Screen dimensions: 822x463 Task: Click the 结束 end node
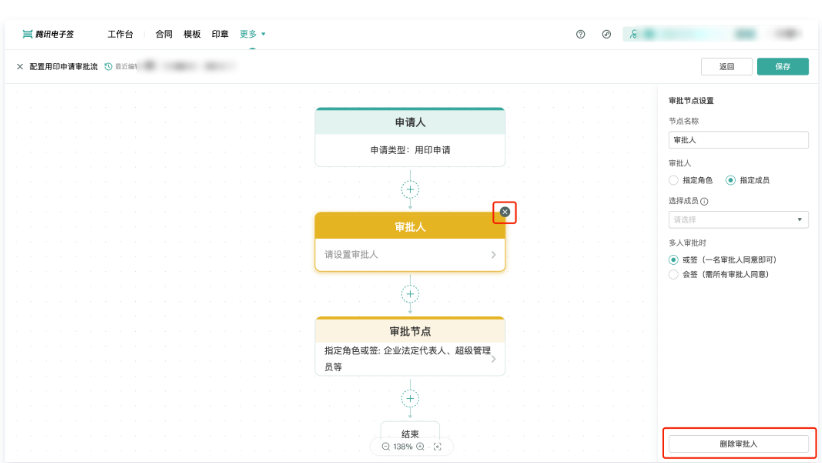(410, 434)
